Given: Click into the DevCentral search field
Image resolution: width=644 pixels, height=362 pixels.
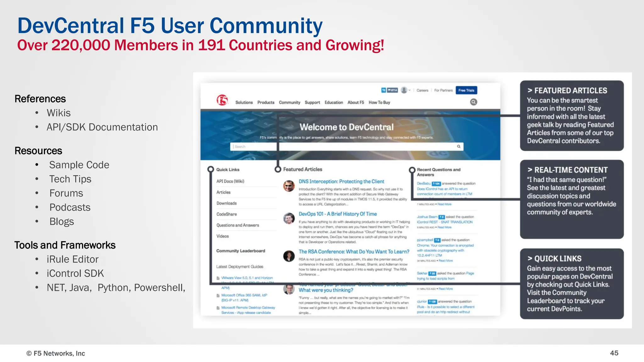Looking at the screenshot, I should tap(347, 146).
